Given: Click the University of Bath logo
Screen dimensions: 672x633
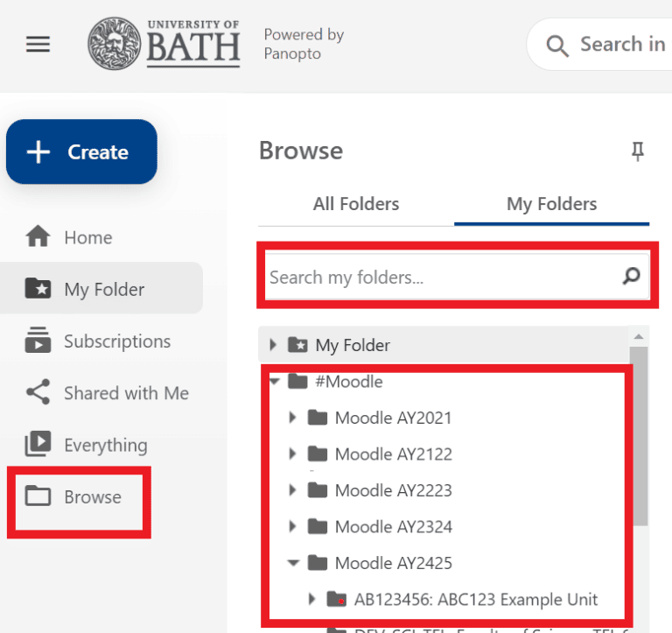Looking at the screenshot, I should [x=164, y=44].
